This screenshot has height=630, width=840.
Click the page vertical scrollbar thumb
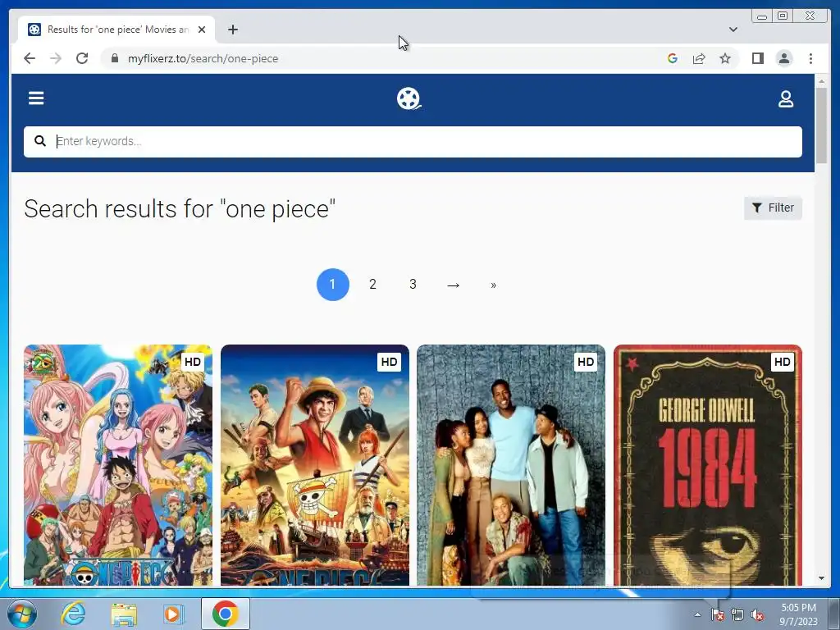click(x=821, y=126)
